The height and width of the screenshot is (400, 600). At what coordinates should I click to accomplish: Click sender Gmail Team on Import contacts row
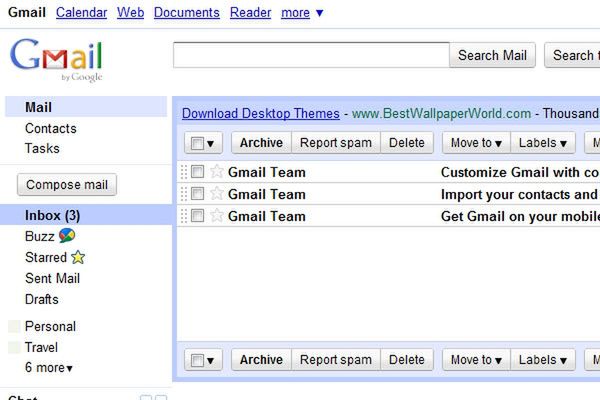click(x=267, y=194)
